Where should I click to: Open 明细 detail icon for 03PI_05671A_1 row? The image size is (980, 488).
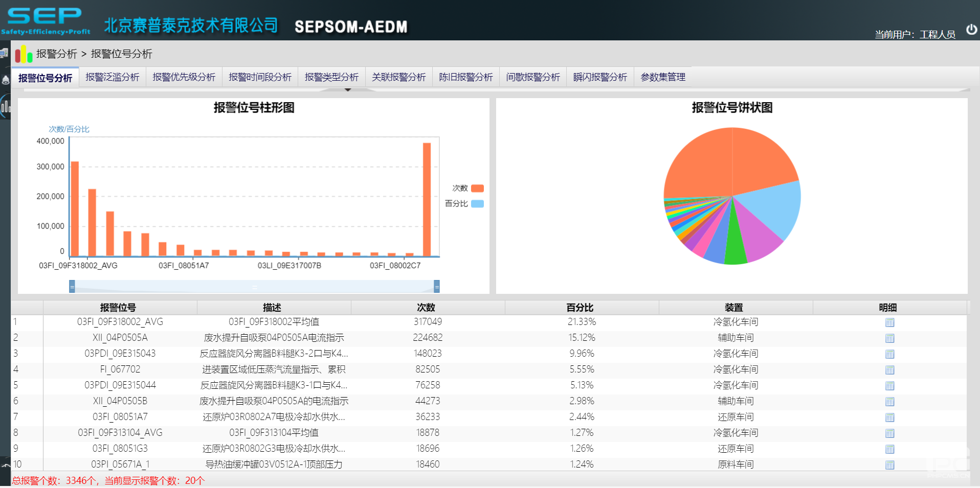click(x=890, y=464)
